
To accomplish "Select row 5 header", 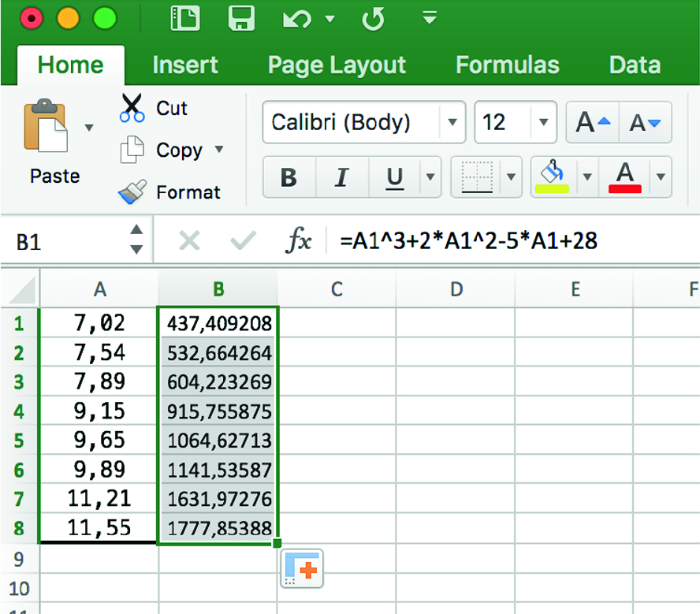I will pyautogui.click(x=20, y=441).
